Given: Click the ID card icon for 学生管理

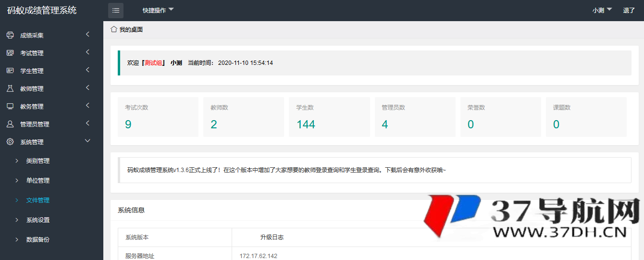Looking at the screenshot, I should tap(10, 71).
